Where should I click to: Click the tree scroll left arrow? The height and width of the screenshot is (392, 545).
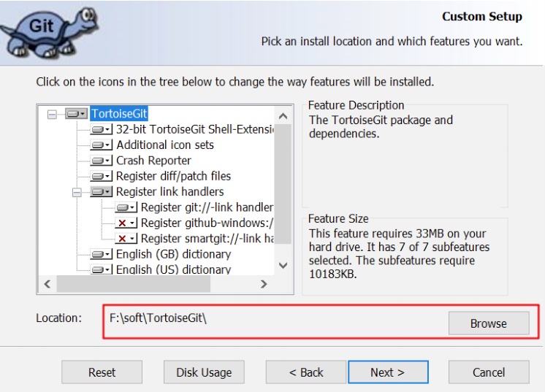click(47, 284)
